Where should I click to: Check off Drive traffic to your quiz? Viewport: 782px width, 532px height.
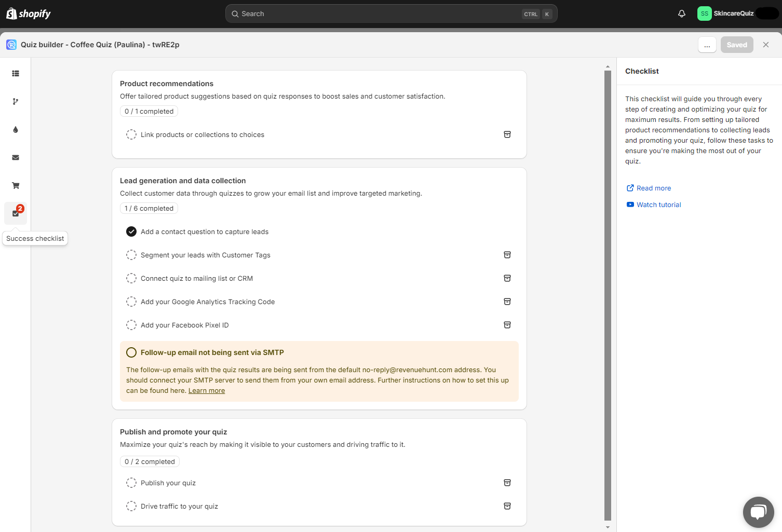tap(131, 506)
